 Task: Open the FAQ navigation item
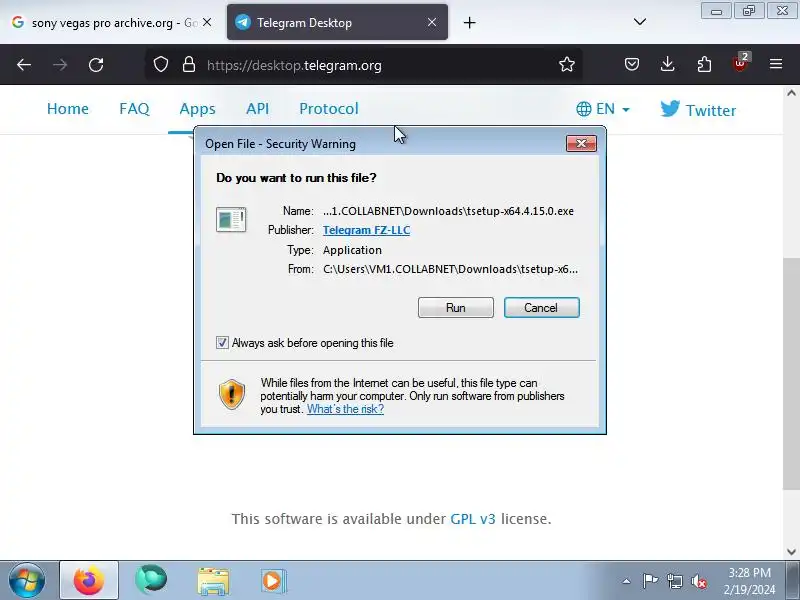(x=134, y=109)
